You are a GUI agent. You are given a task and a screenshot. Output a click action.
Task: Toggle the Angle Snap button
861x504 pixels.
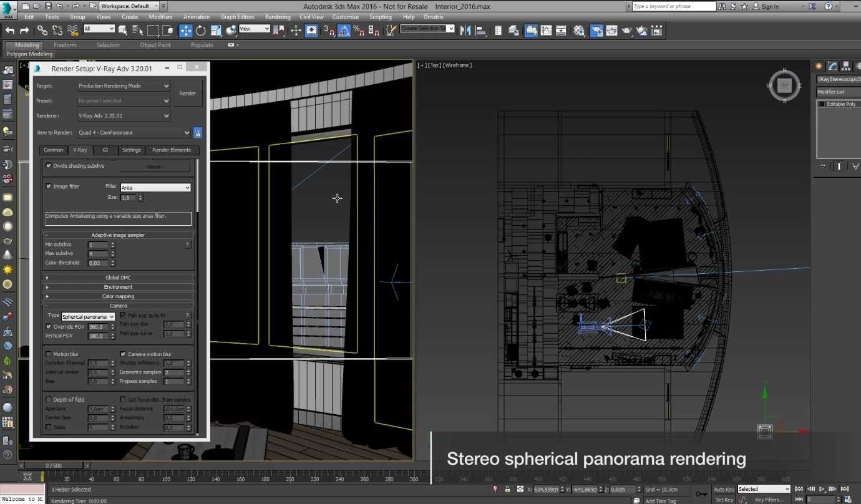click(x=344, y=30)
